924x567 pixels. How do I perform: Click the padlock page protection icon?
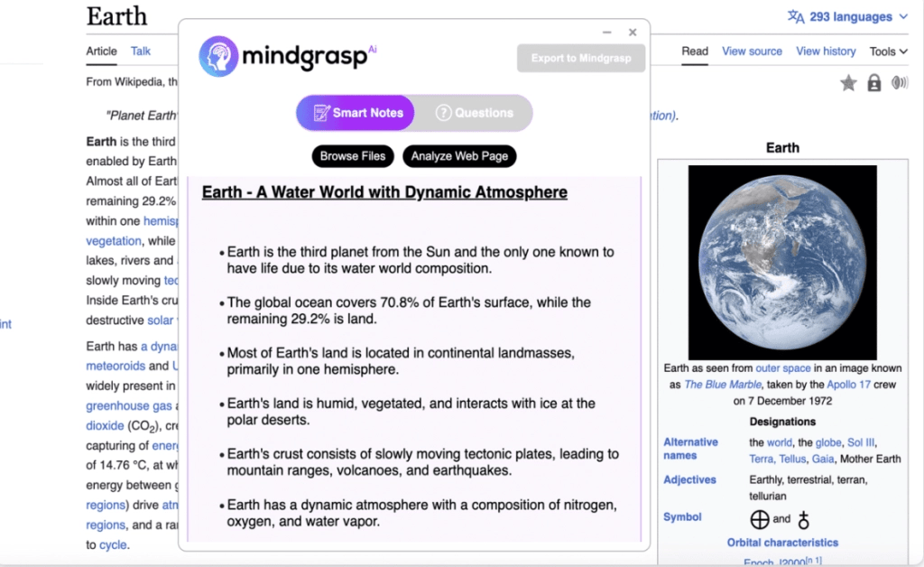pos(873,83)
